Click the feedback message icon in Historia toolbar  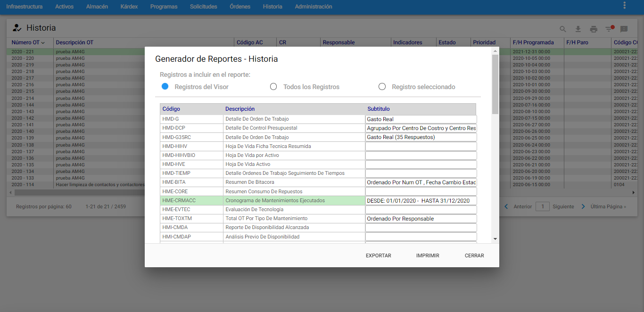tap(624, 29)
